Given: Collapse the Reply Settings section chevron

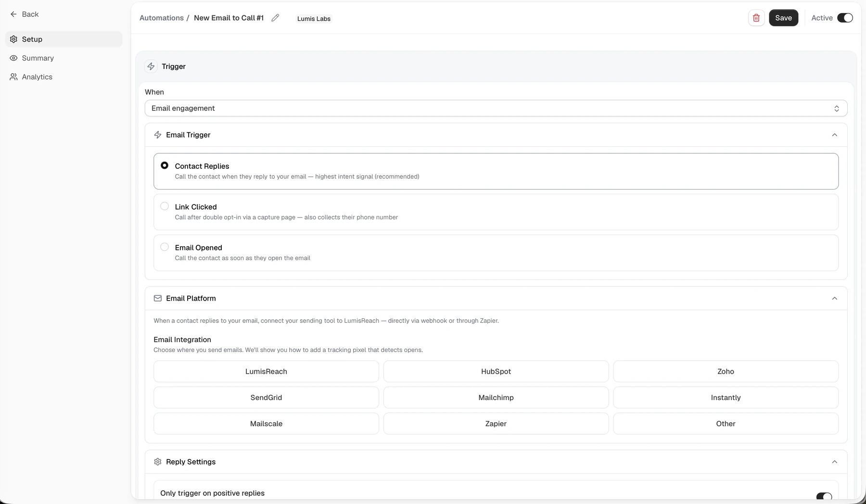Looking at the screenshot, I should tap(835, 462).
